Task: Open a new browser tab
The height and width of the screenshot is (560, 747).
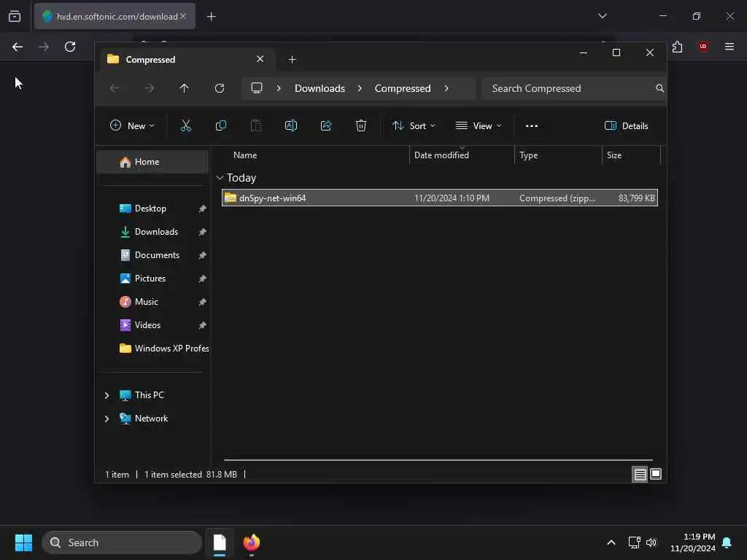Action: tap(211, 17)
